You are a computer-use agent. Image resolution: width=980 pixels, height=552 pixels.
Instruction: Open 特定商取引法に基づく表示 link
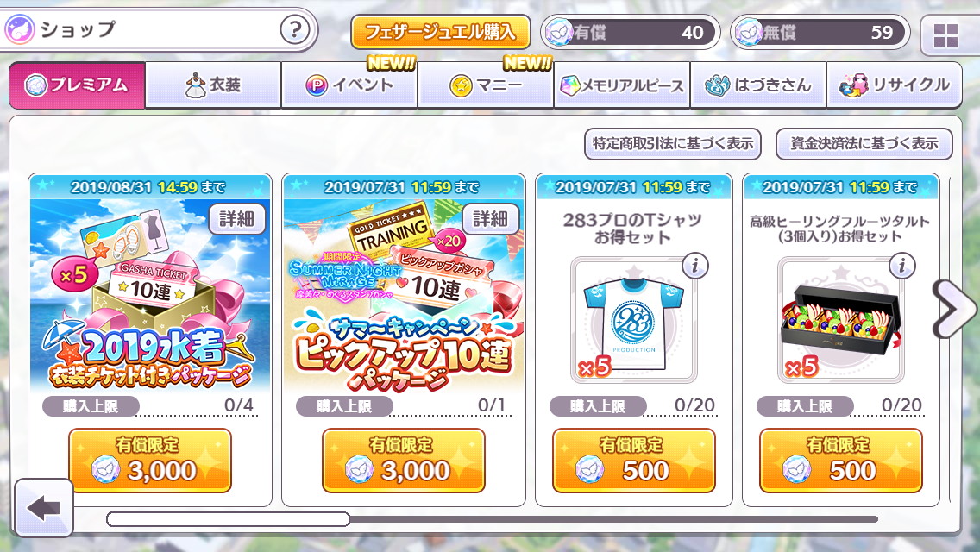tap(673, 144)
